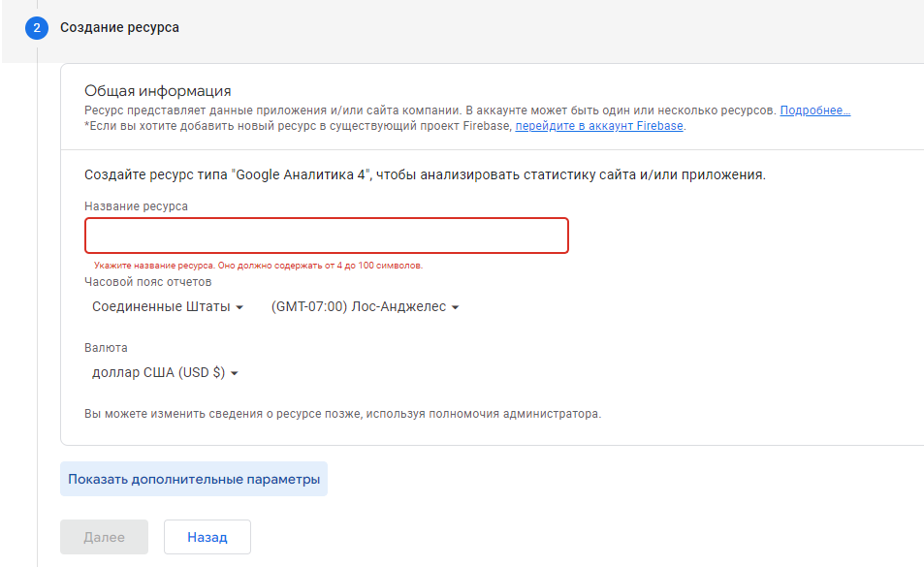
Task: Click the red resource name error message
Action: pyautogui.click(x=258, y=265)
